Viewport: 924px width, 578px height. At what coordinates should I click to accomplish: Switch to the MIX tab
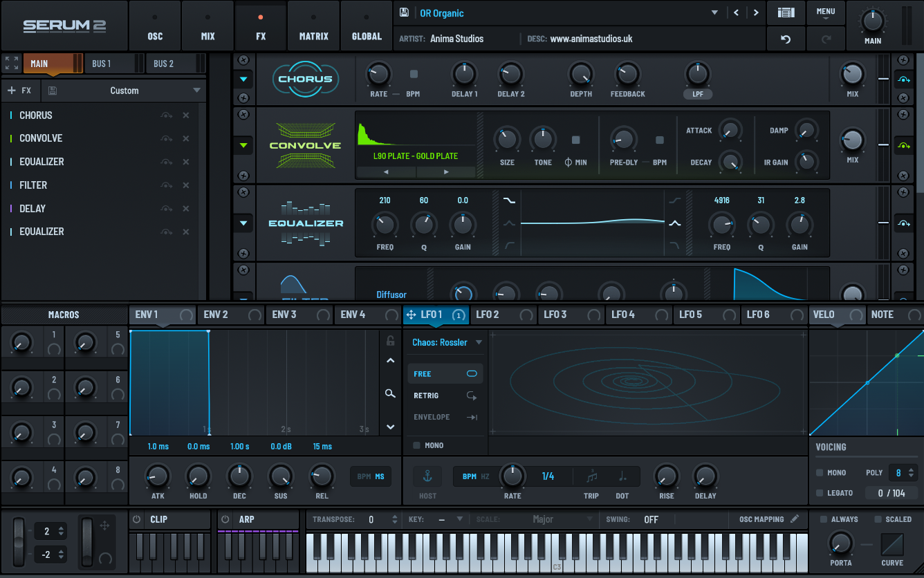click(208, 26)
